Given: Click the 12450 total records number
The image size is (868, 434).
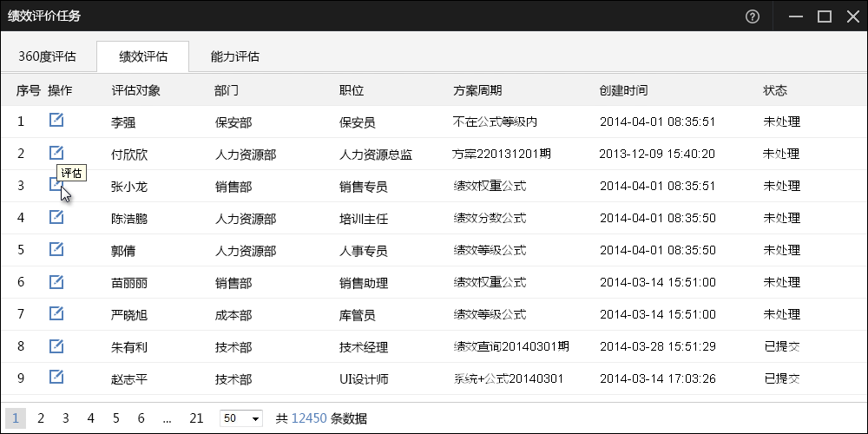Looking at the screenshot, I should (x=309, y=418).
